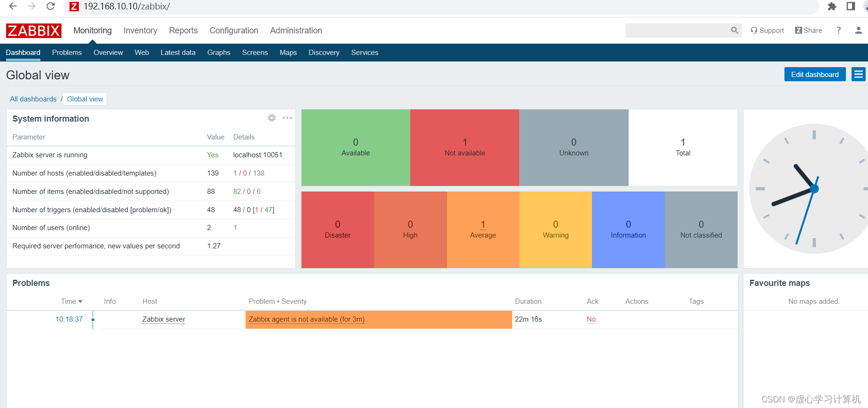Click the 'No' acknowledge link
This screenshot has height=408, width=868.
click(591, 319)
